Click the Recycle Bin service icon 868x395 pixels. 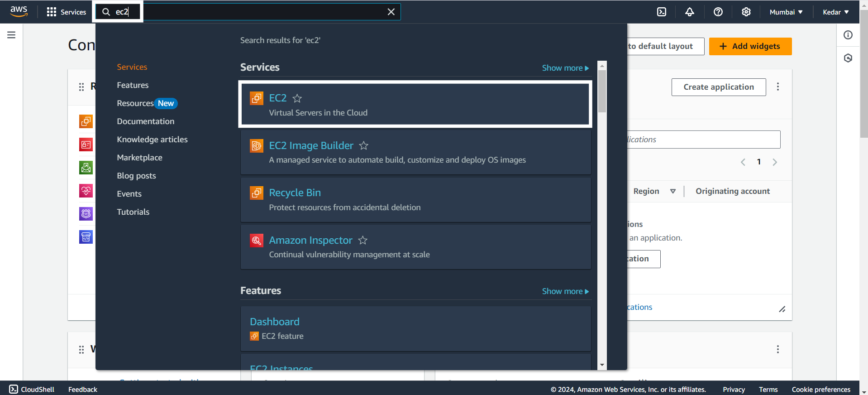(x=257, y=193)
